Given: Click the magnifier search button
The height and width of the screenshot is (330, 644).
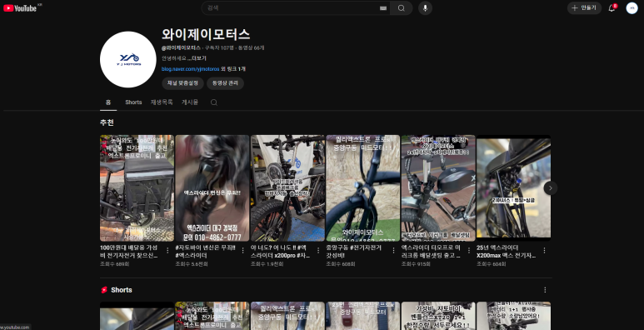Looking at the screenshot, I should point(402,8).
